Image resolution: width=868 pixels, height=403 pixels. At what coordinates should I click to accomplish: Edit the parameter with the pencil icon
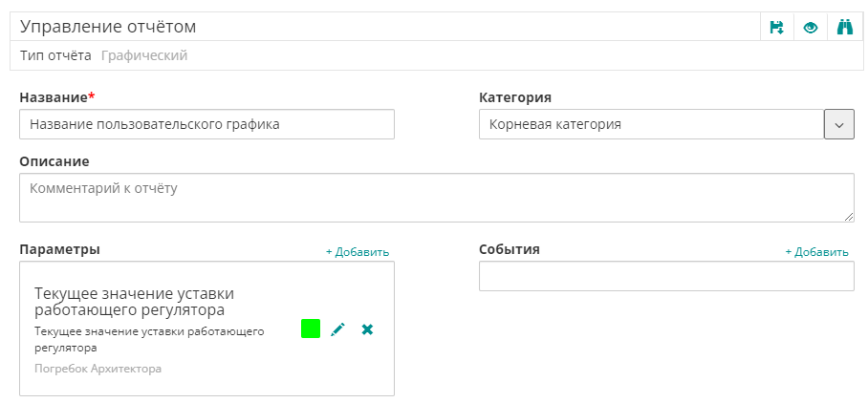[x=337, y=329]
